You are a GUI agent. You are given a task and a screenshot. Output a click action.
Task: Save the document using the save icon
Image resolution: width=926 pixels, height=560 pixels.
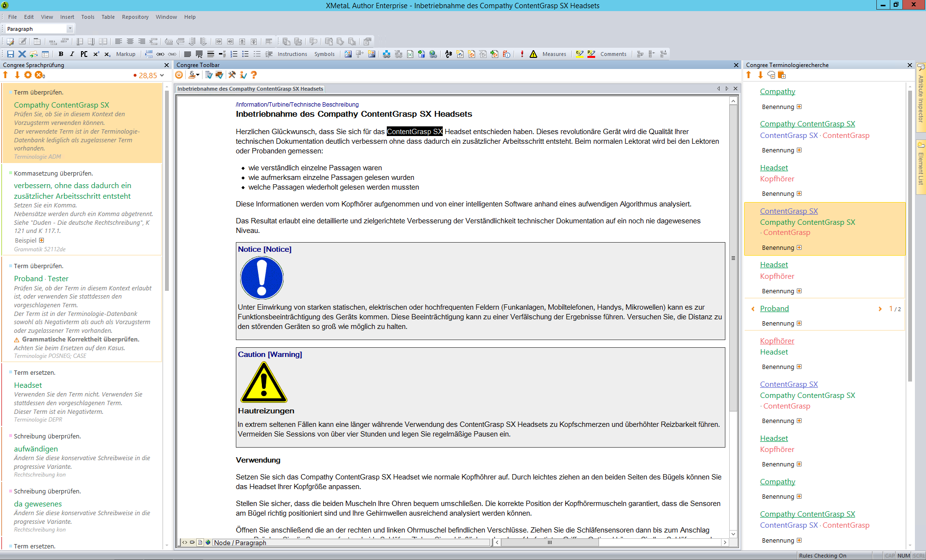pos(10,54)
